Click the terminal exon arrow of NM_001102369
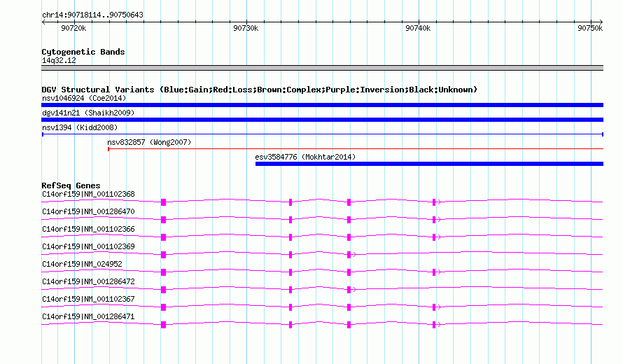The height and width of the screenshot is (364, 623). (351, 255)
